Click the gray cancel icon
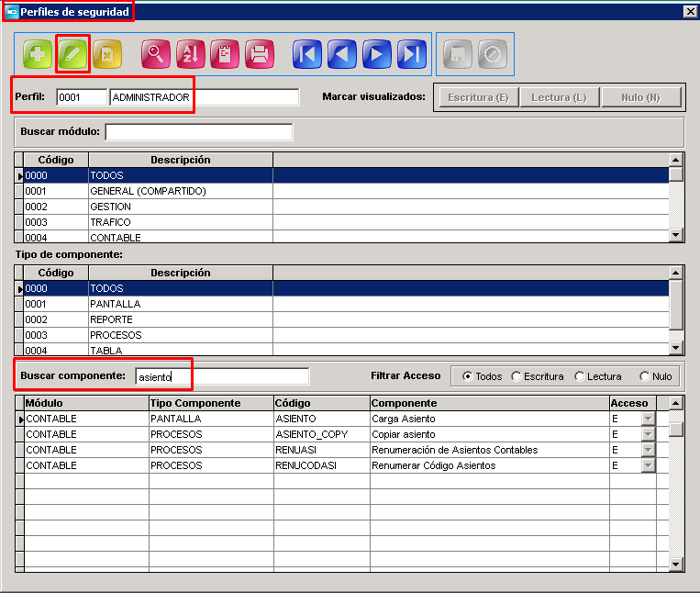 coord(493,54)
